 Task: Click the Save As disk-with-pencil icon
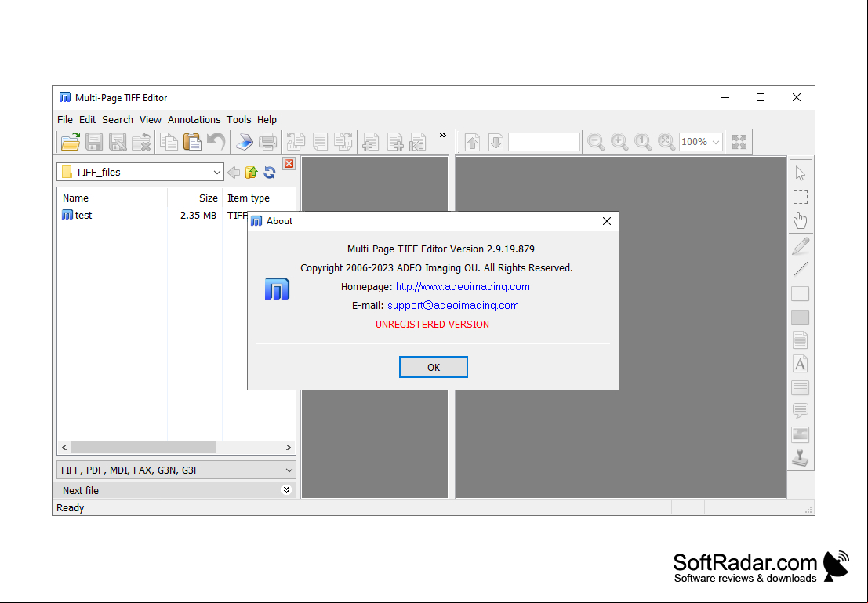[118, 142]
